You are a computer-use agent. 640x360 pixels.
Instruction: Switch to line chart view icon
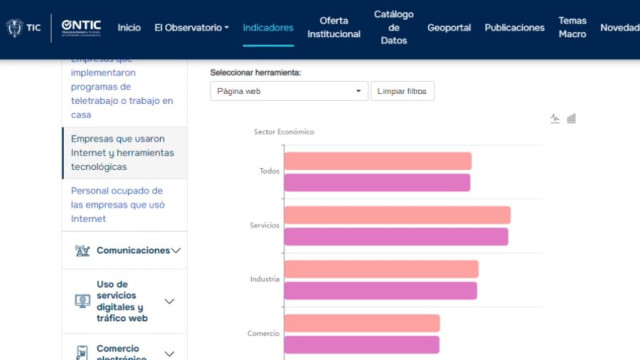pos(555,119)
